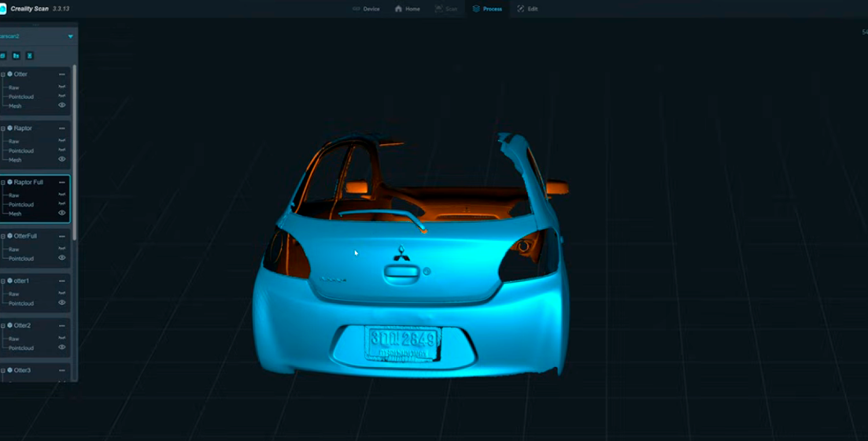Open more options for Otter scan
868x441 pixels.
pos(62,74)
